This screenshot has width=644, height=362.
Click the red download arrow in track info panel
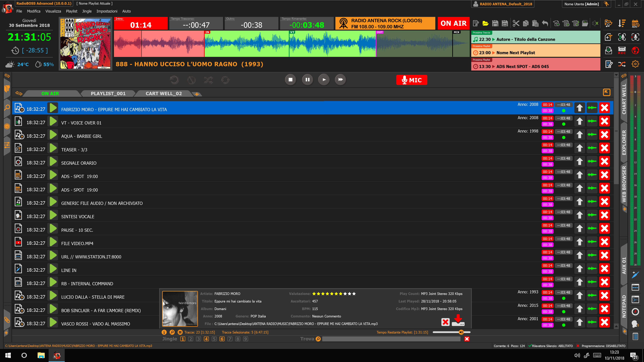458,320
